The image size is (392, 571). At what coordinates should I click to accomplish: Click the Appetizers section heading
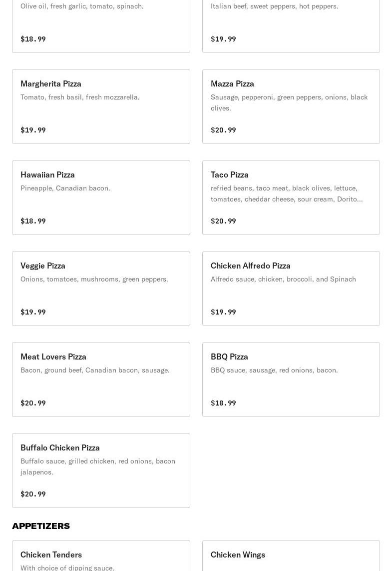[x=41, y=526]
